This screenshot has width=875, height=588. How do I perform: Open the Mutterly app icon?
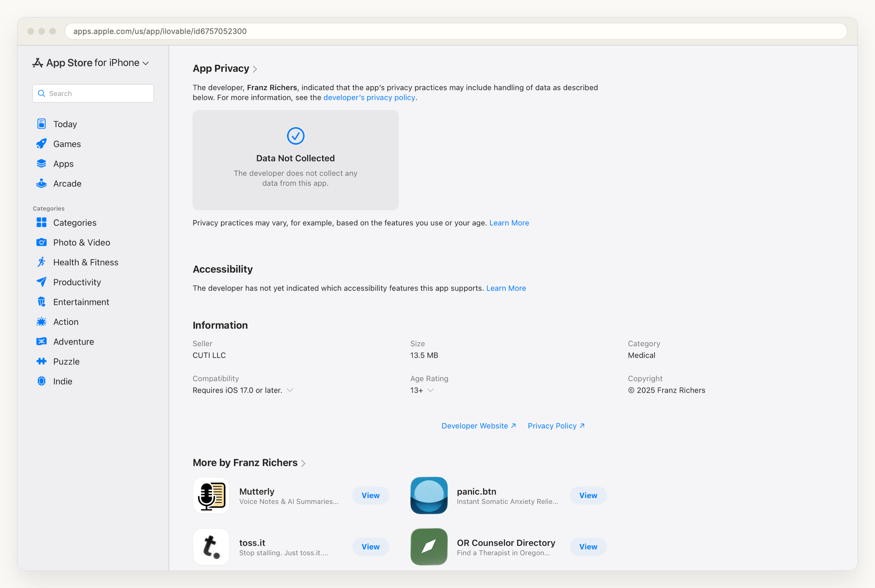211,495
